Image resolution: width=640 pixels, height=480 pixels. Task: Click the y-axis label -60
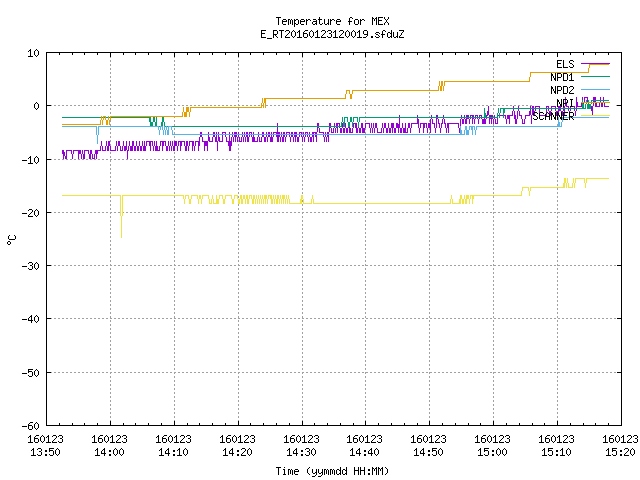point(30,426)
